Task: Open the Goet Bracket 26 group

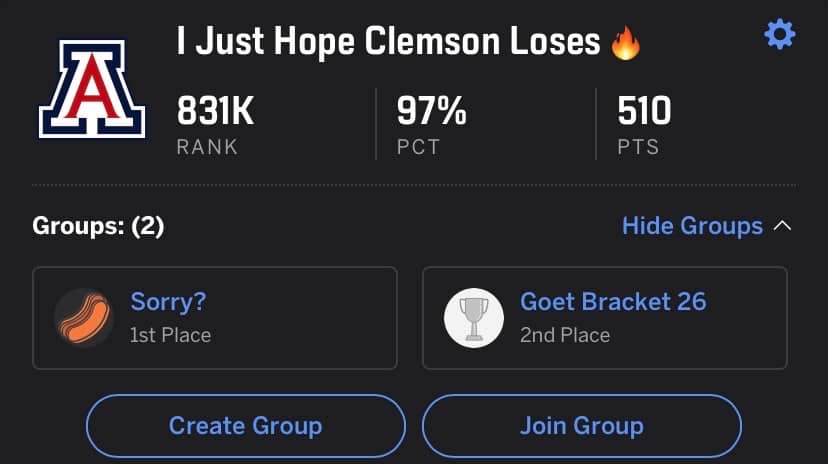Action: click(x=605, y=318)
